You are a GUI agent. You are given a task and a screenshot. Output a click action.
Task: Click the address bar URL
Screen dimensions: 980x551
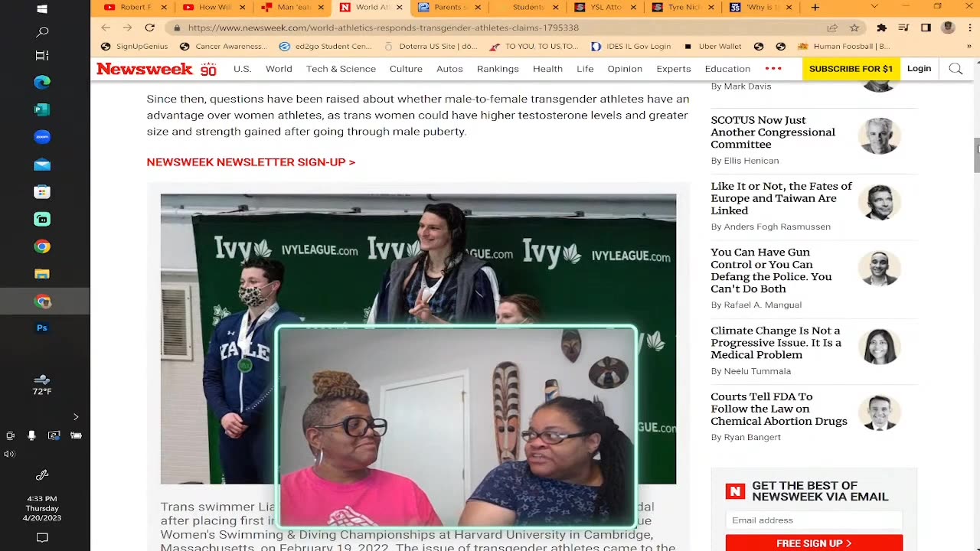[x=383, y=28]
